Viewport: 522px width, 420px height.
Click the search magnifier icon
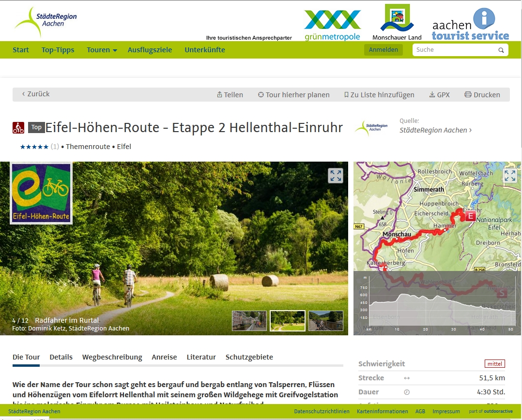pyautogui.click(x=501, y=50)
